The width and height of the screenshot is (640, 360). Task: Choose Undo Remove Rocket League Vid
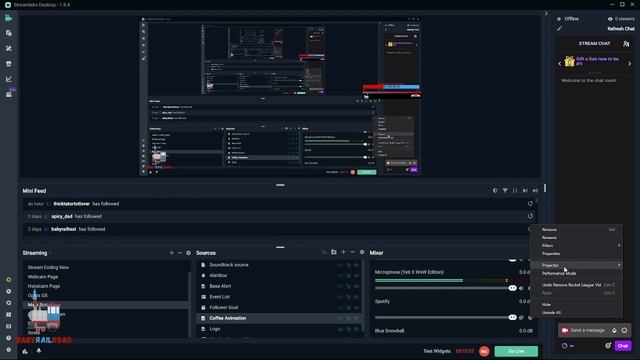click(x=576, y=285)
